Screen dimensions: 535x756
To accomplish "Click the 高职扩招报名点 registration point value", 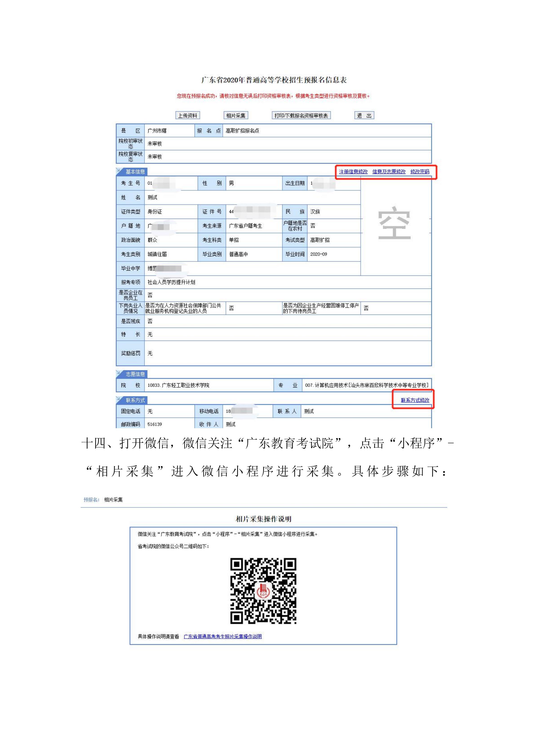I will [x=242, y=131].
